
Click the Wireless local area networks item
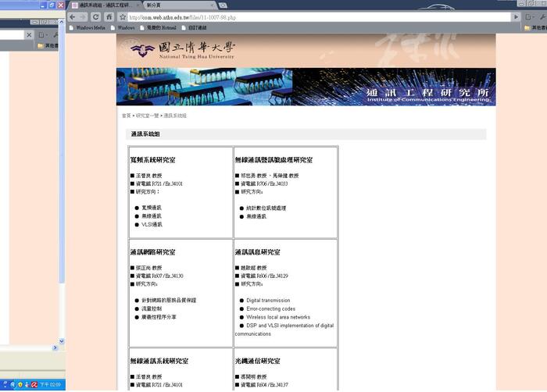coord(278,317)
